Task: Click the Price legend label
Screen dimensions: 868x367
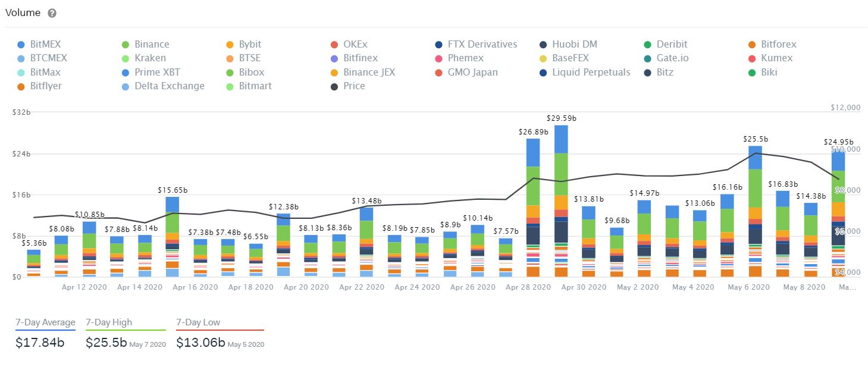Action: click(355, 86)
